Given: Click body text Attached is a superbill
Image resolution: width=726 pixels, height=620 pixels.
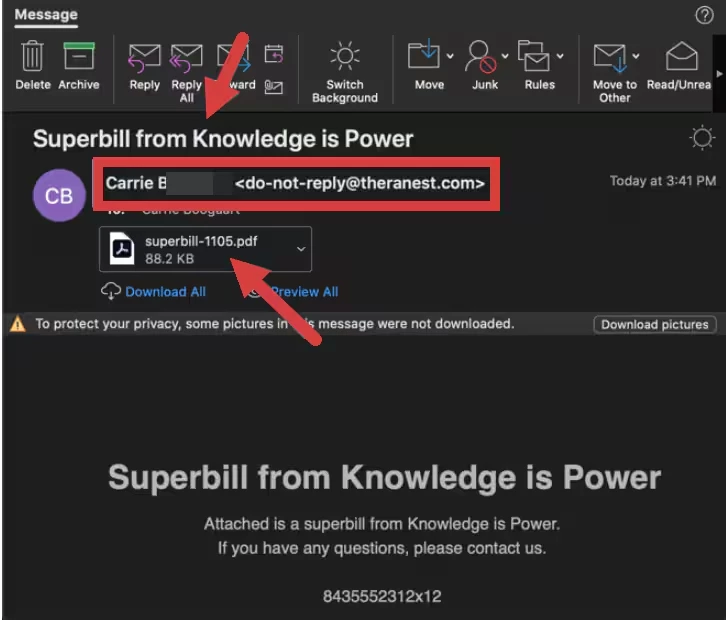Looking at the screenshot, I should click(382, 524).
